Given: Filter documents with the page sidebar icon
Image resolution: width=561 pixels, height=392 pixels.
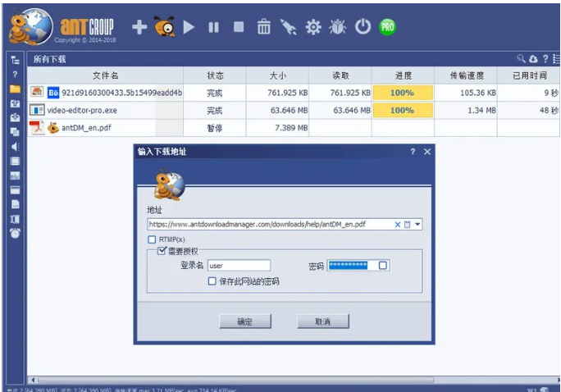Looking at the screenshot, I should point(15,204).
